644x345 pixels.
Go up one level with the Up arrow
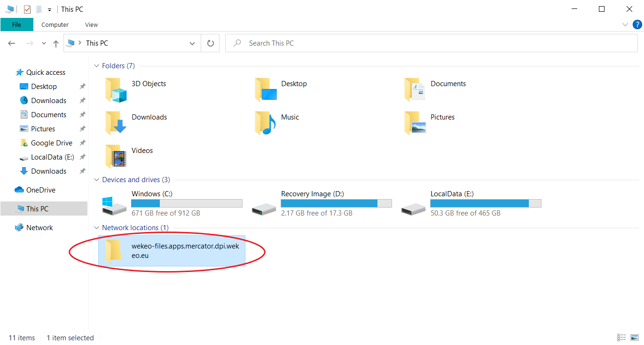coord(56,43)
